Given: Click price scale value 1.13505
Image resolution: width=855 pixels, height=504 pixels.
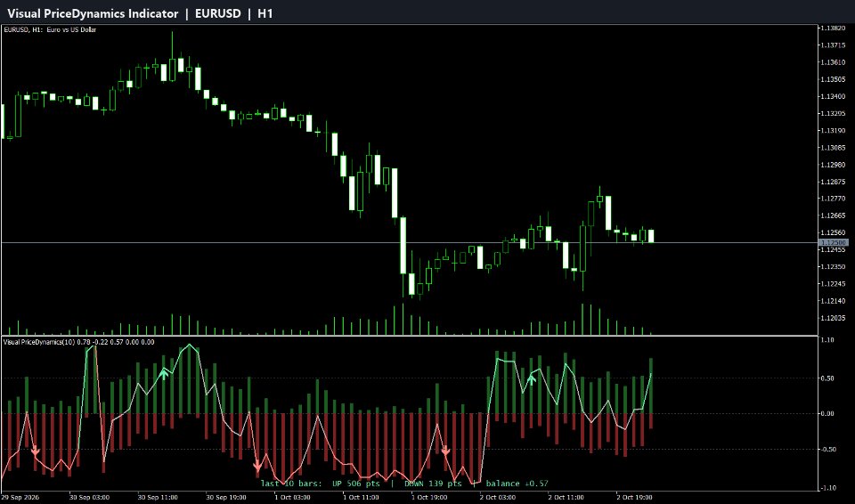Looking at the screenshot, I should pos(834,79).
